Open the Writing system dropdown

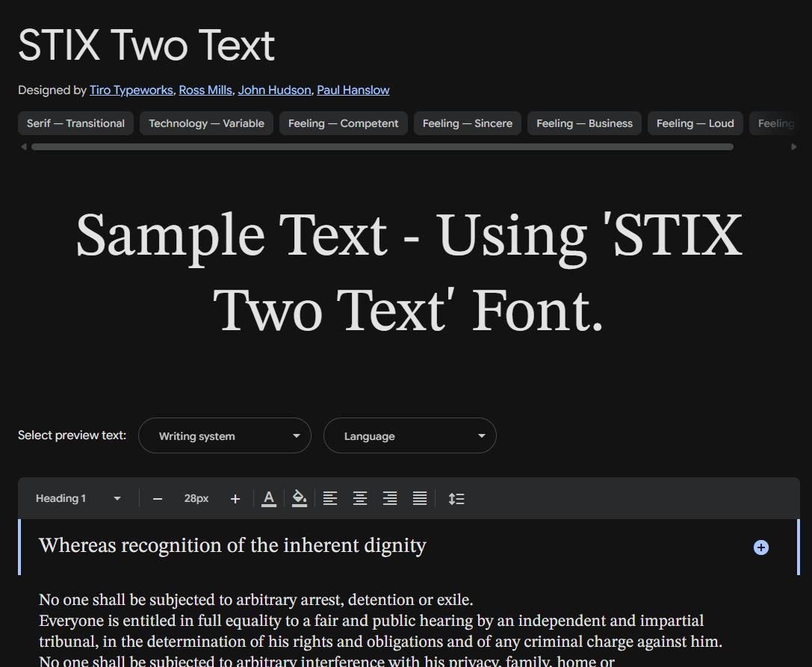point(225,435)
